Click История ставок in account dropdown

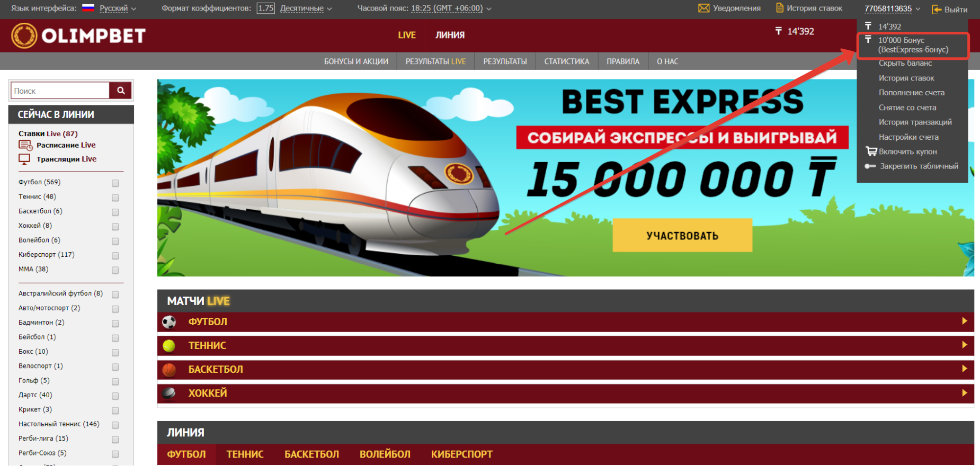coord(906,78)
